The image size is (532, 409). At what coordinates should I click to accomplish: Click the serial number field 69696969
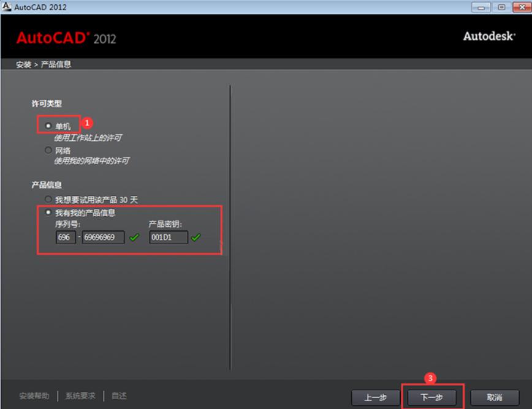[103, 237]
